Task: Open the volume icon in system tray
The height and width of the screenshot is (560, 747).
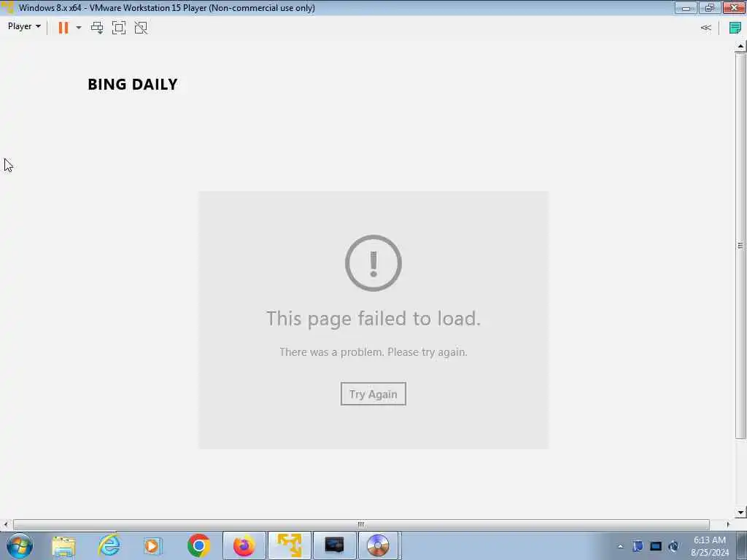Action: [673, 546]
